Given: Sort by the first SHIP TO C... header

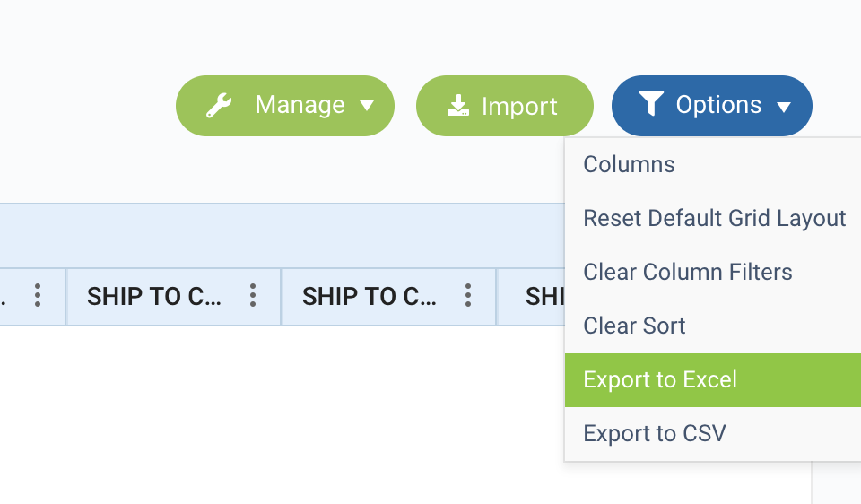Looking at the screenshot, I should pyautogui.click(x=154, y=297).
